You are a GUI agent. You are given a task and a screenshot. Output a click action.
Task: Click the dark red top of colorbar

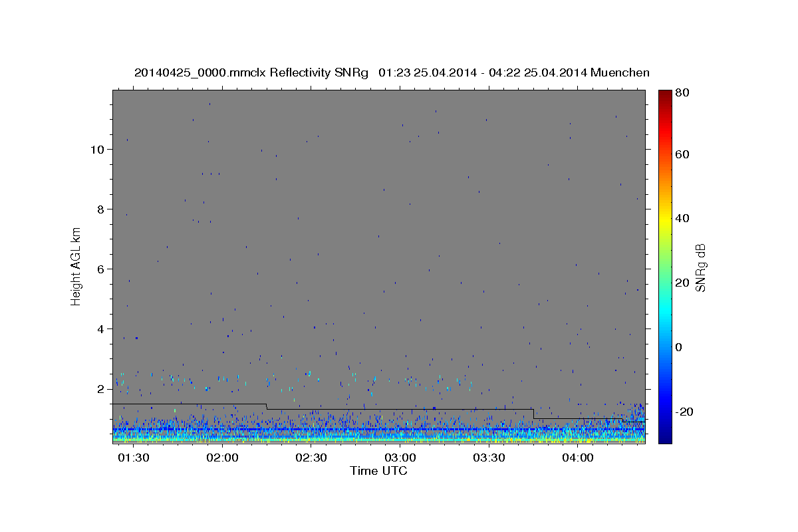coord(664,96)
